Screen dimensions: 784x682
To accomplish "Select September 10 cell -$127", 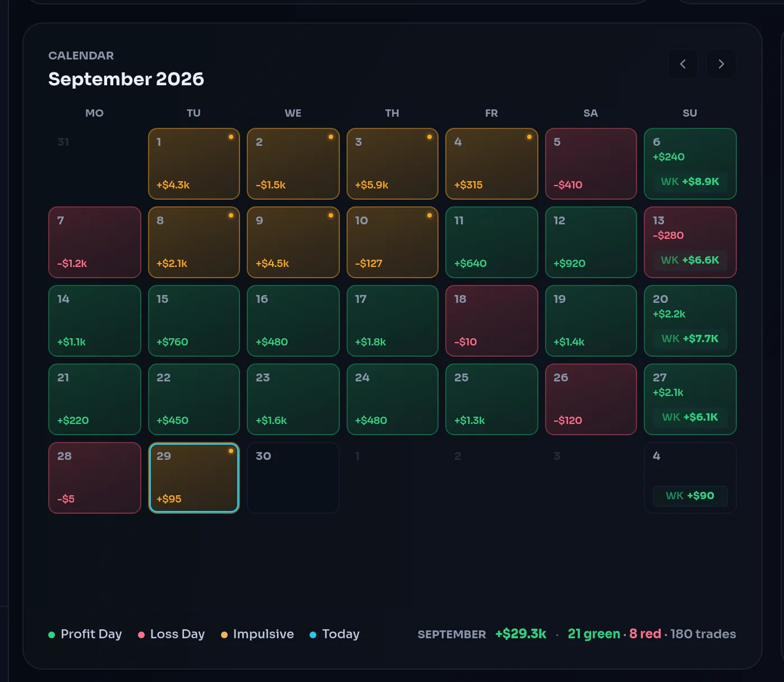I will click(x=393, y=242).
